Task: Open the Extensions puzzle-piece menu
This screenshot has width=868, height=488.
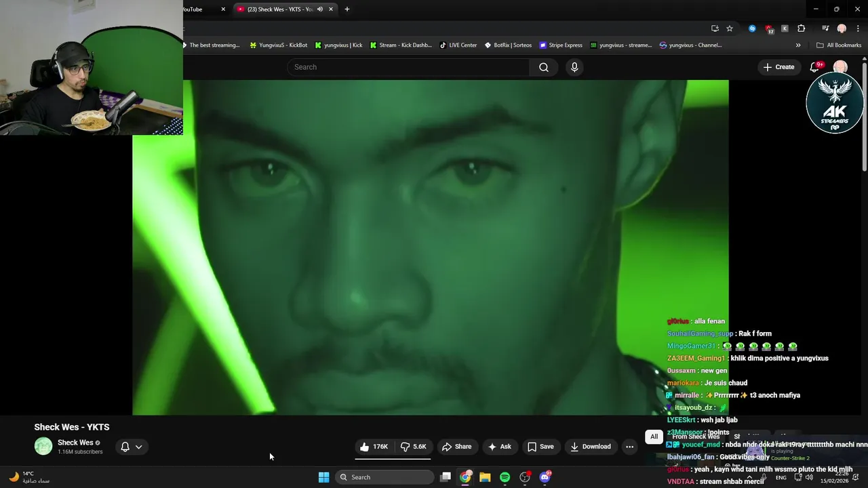Action: pos(802,28)
